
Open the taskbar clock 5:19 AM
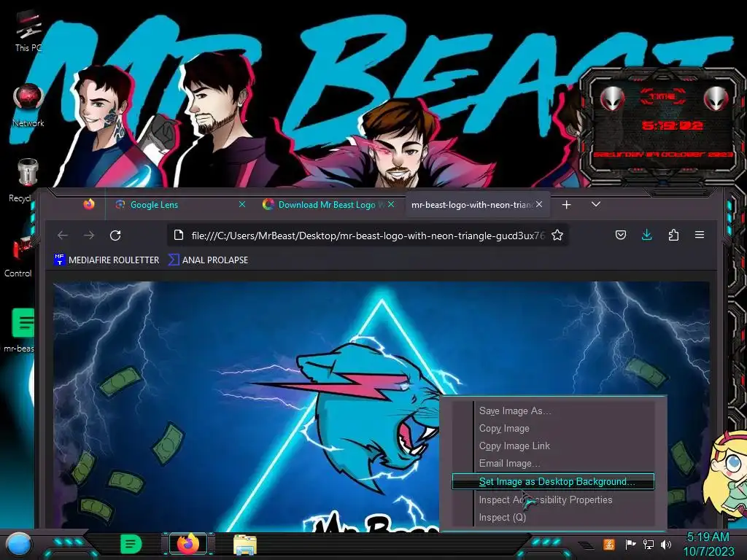click(x=708, y=544)
